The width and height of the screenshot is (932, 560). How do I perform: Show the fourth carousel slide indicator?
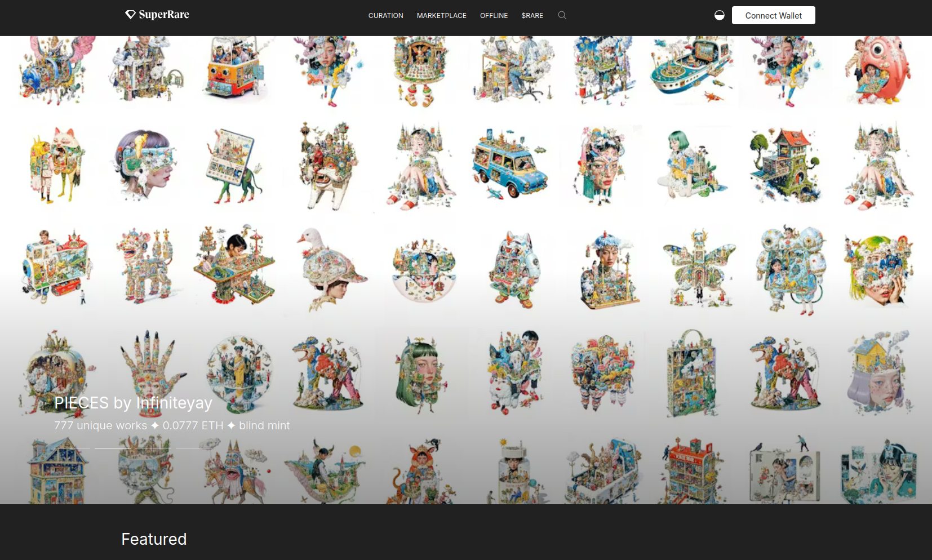tap(193, 448)
